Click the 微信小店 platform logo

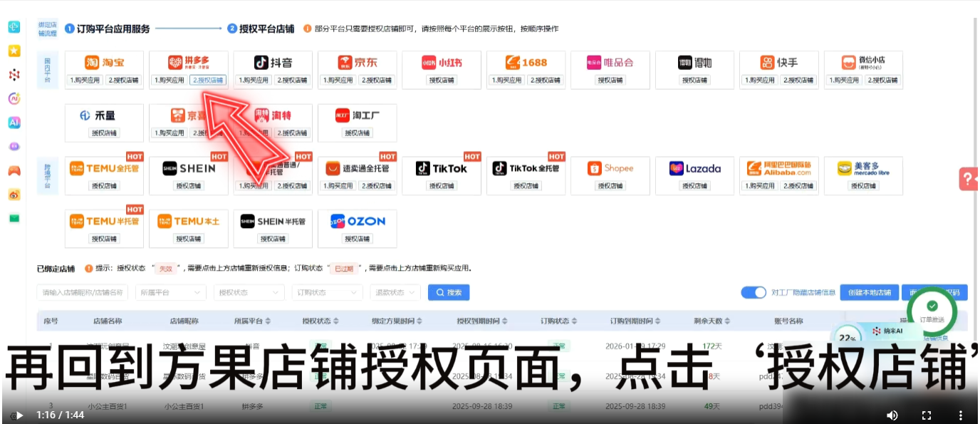(x=863, y=63)
